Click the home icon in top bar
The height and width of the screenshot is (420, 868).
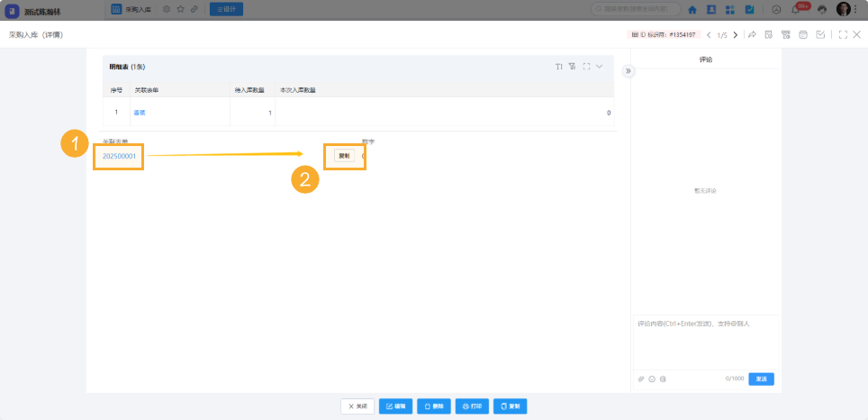pos(692,10)
